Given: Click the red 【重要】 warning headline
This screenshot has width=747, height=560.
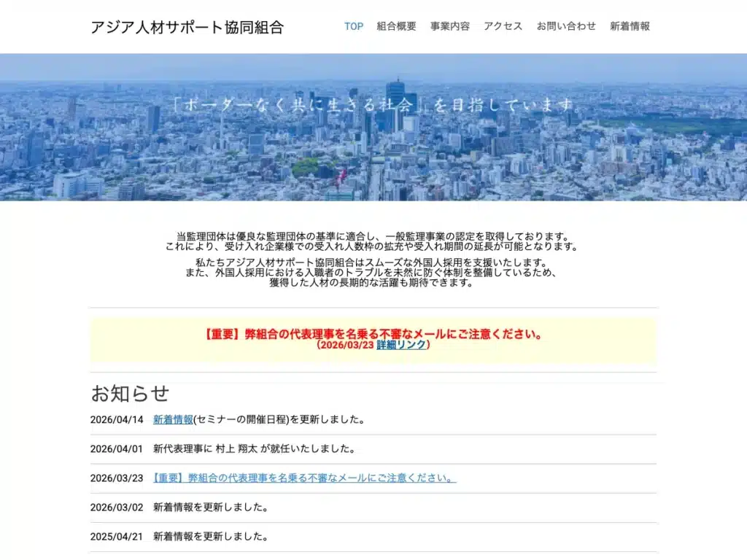Looking at the screenshot, I should pos(373,334).
